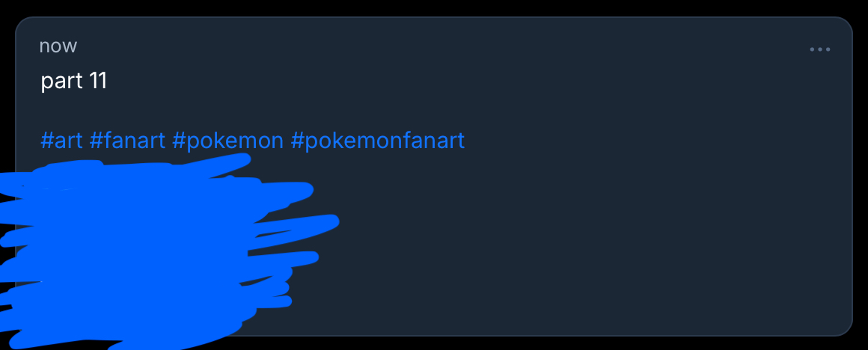Browse posts tagged #art

click(61, 140)
